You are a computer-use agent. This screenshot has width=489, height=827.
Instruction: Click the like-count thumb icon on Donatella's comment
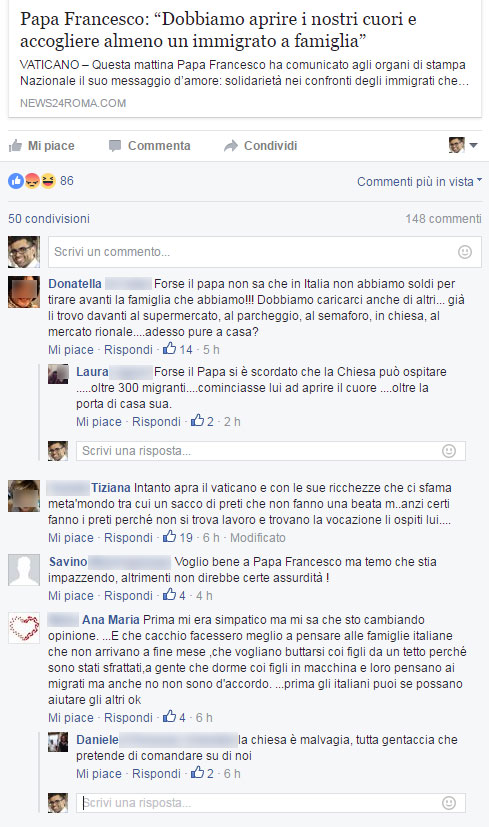169,349
